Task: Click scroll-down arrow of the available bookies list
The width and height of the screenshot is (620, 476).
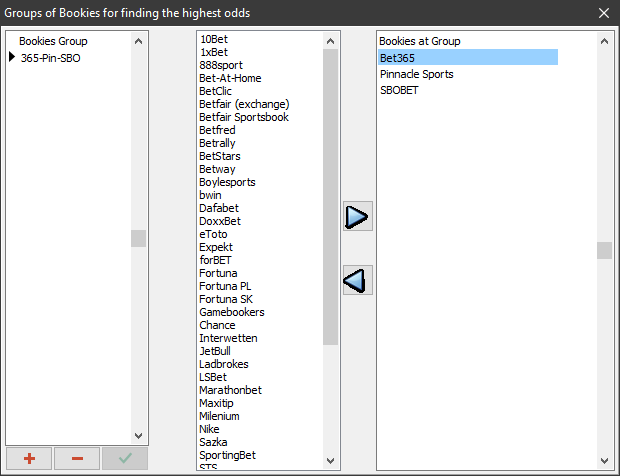Action: click(331, 461)
